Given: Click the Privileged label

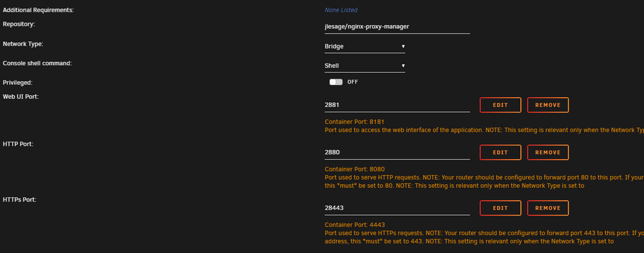Looking at the screenshot, I should point(17,82).
